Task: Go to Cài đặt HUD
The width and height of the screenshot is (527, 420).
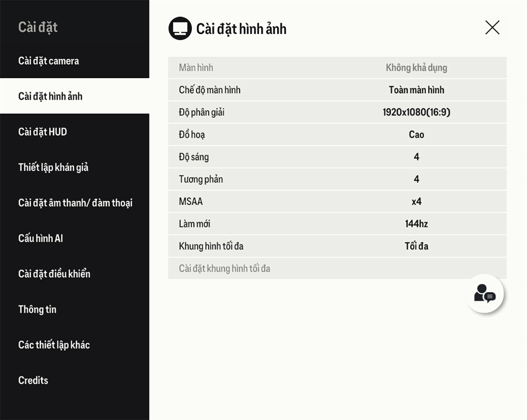Action: (x=42, y=132)
